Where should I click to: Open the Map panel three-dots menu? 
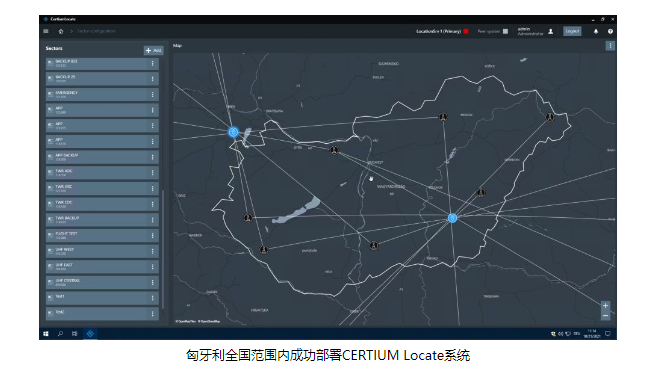[610, 46]
